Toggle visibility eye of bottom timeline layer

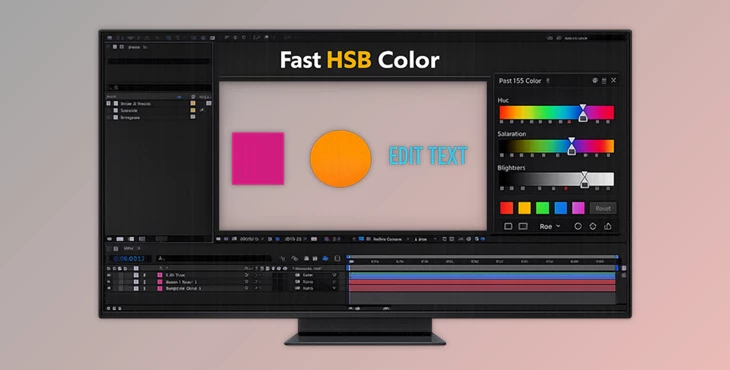tap(109, 289)
